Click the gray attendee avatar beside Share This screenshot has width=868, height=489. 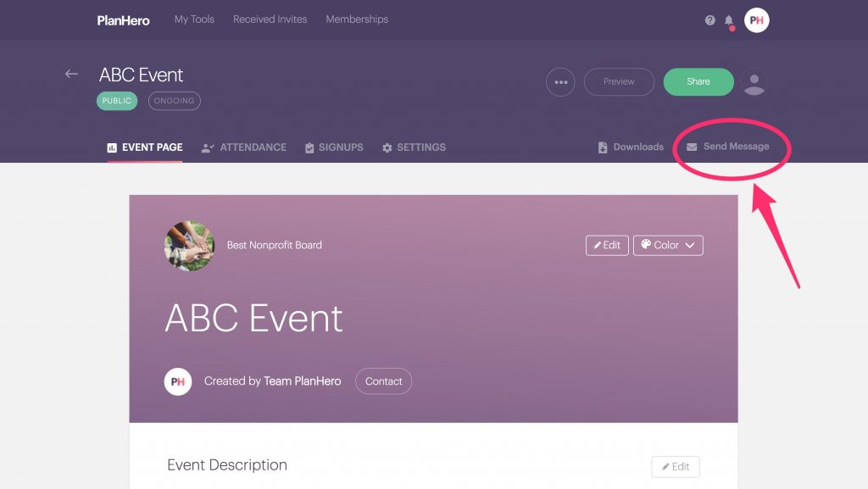(x=754, y=81)
